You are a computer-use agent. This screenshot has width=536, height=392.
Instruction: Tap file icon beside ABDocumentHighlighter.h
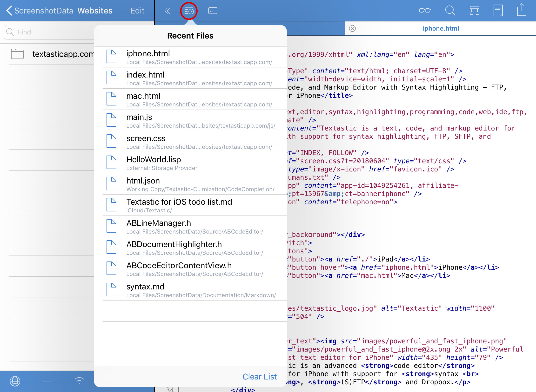111,247
